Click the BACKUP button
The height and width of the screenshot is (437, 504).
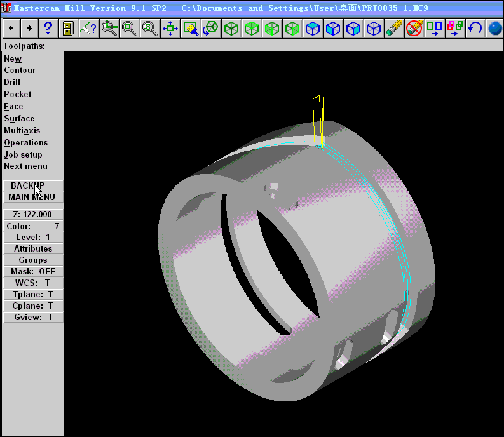[33, 185]
